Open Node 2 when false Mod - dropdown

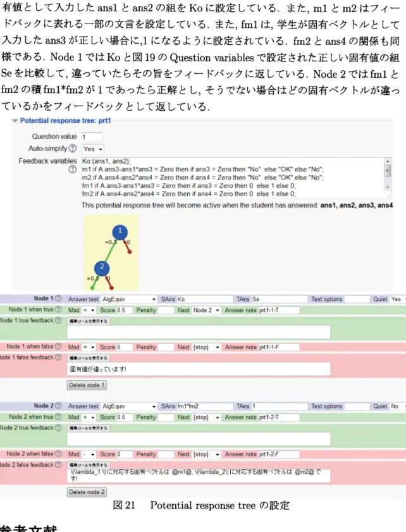click(x=89, y=454)
